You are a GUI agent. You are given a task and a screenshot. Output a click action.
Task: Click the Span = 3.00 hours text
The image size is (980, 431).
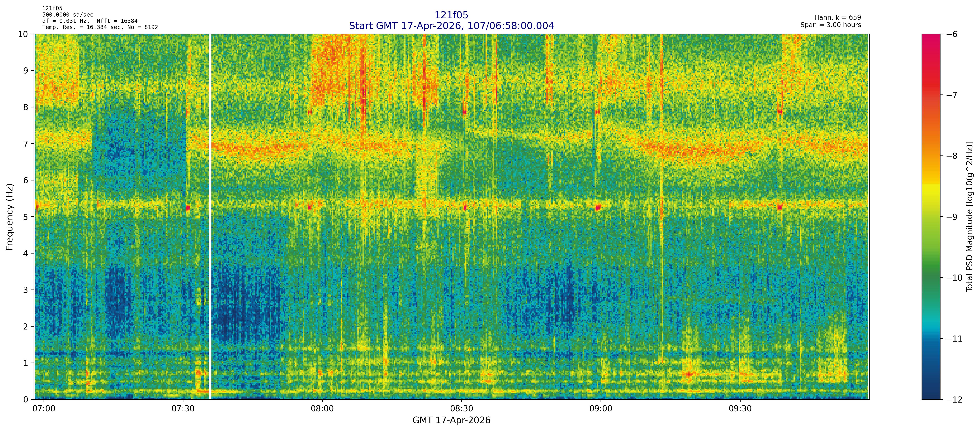click(830, 25)
